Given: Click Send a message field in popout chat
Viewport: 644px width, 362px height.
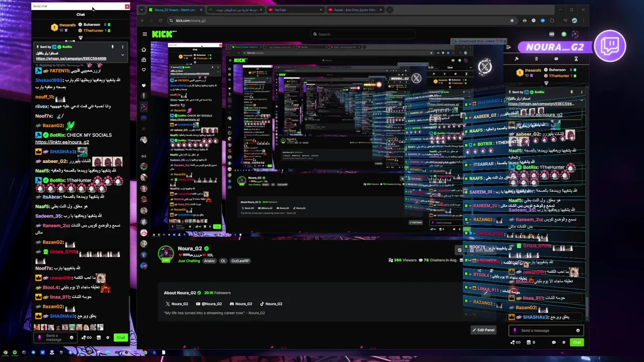Looking at the screenshot, I should click(x=54, y=337).
